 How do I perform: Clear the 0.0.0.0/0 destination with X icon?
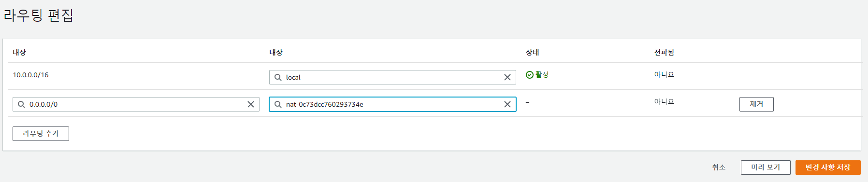point(251,104)
